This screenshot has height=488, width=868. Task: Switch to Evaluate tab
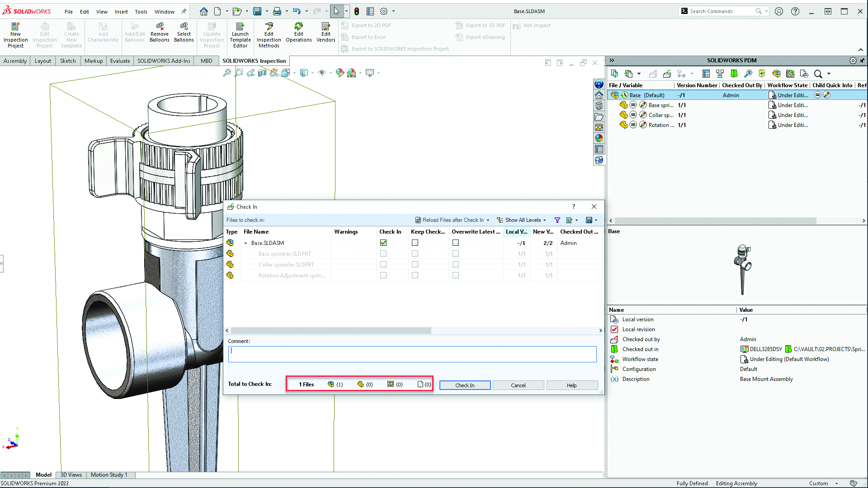120,61
